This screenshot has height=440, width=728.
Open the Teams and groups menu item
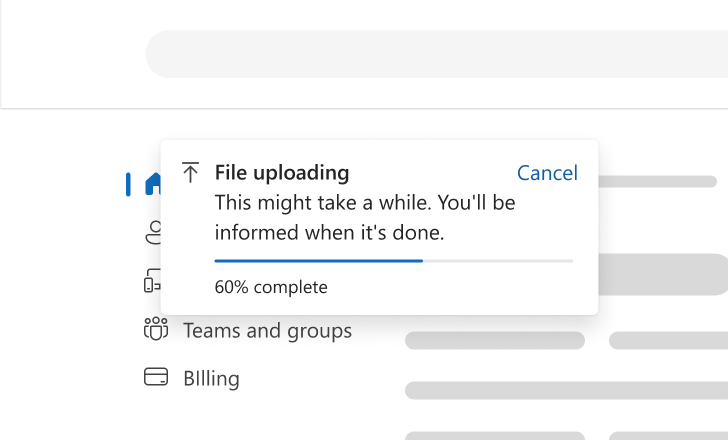coord(267,331)
